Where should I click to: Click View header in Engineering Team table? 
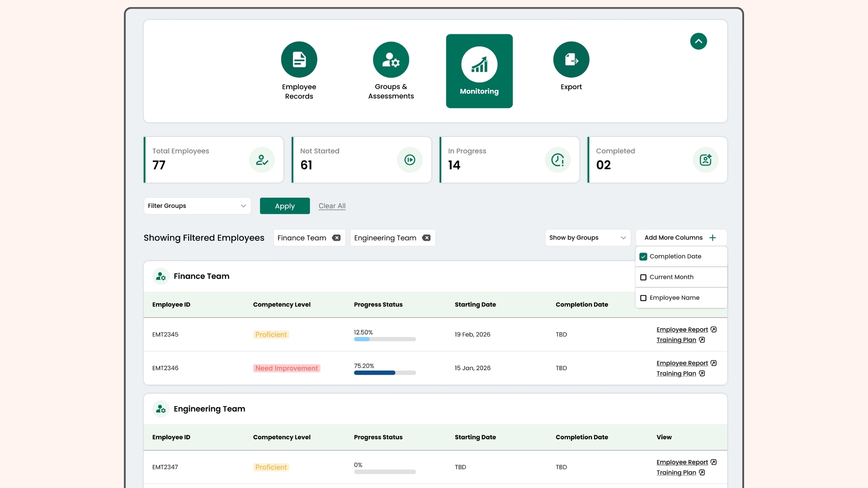pos(664,437)
